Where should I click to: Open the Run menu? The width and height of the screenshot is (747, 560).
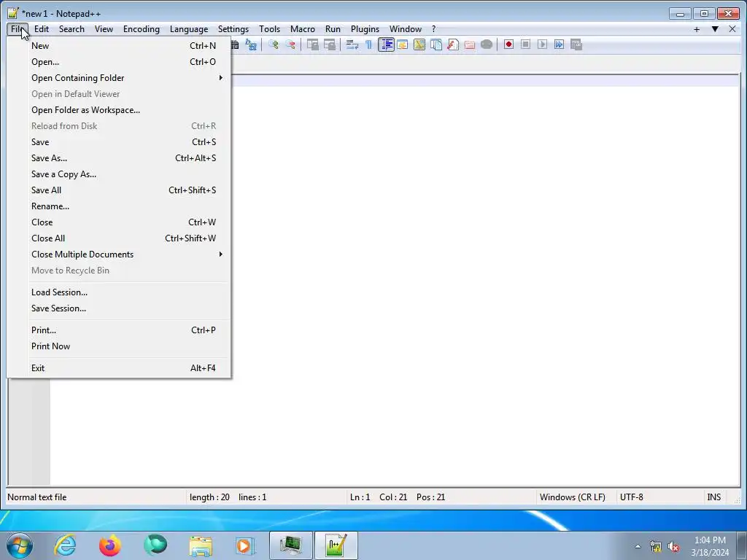click(x=333, y=29)
